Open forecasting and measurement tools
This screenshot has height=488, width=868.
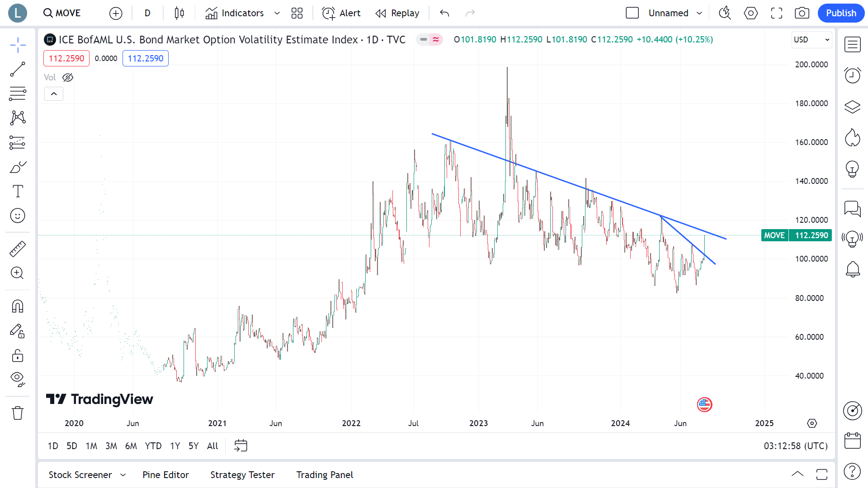[18, 143]
